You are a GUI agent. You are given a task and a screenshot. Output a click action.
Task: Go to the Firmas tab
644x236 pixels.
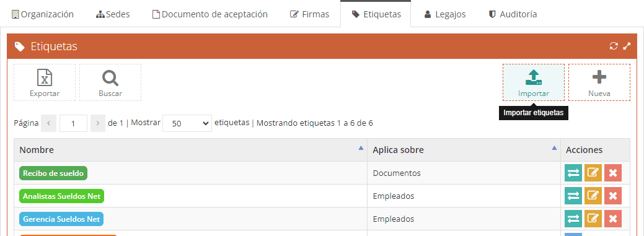tap(309, 14)
